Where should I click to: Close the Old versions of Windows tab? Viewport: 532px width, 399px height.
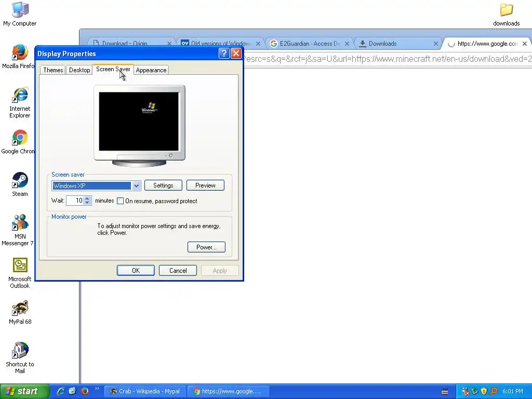coord(258,44)
